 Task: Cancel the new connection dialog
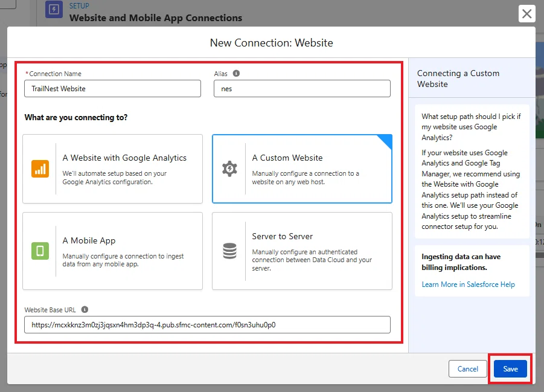tap(468, 368)
